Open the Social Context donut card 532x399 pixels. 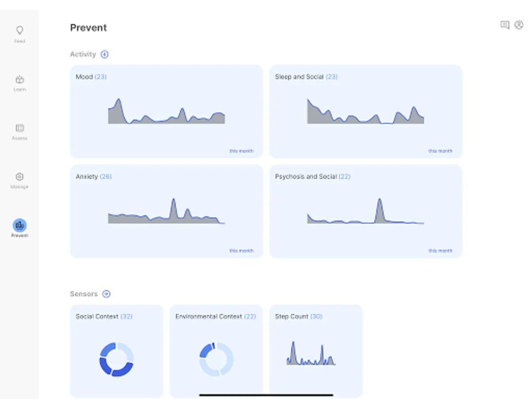117,351
